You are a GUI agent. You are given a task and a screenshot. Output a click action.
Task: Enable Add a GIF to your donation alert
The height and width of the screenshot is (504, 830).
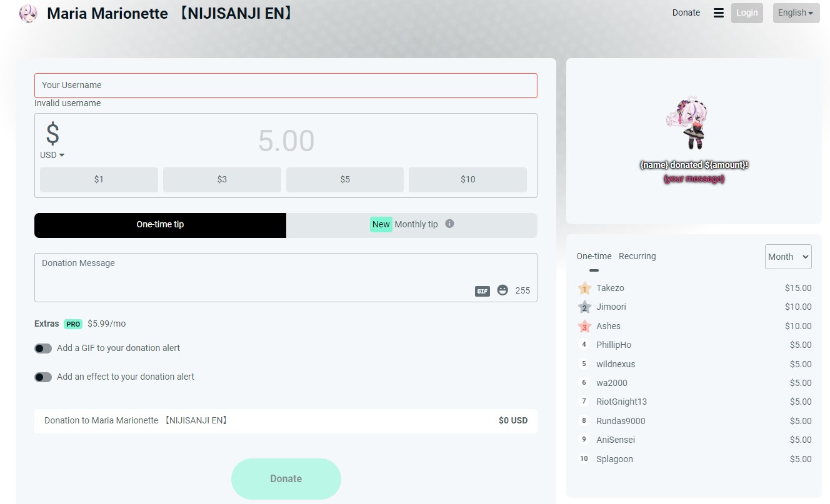click(43, 348)
